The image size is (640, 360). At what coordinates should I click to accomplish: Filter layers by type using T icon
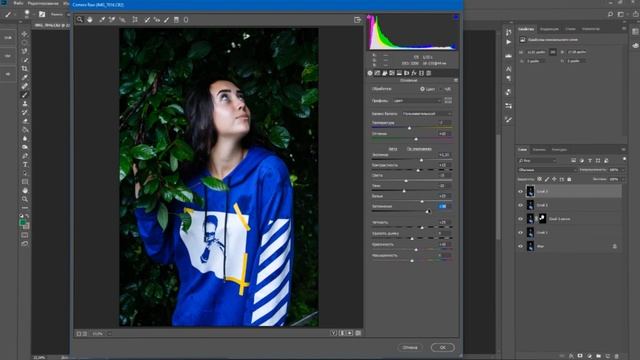[590, 160]
